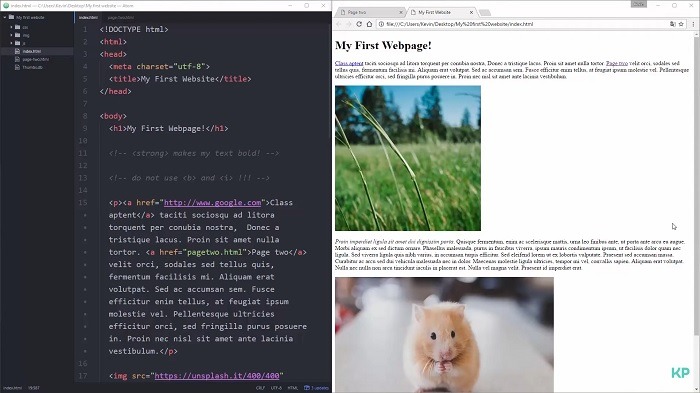
Task: Click the meta charset line in code
Action: [159, 67]
